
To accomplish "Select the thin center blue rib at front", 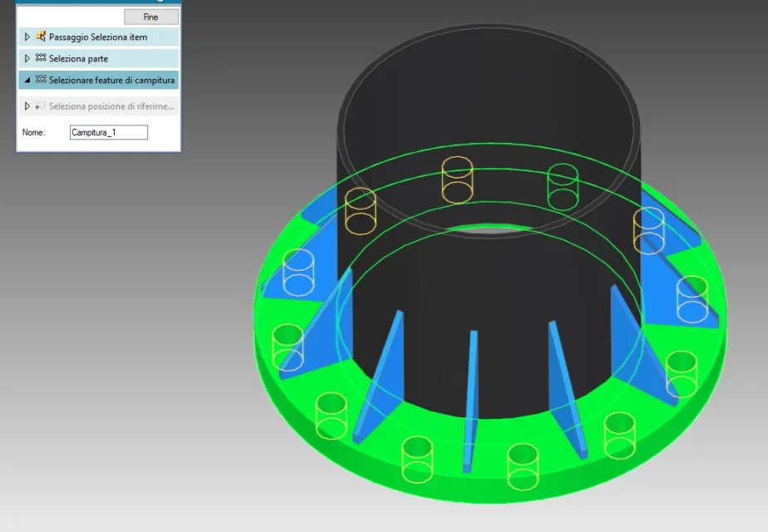I will (x=471, y=399).
